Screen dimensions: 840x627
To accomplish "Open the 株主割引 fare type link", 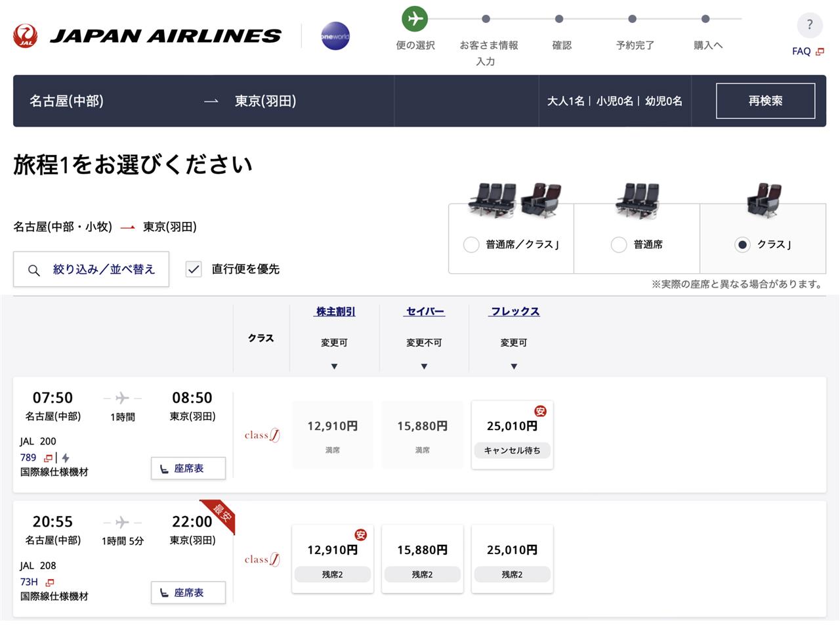I will [335, 312].
